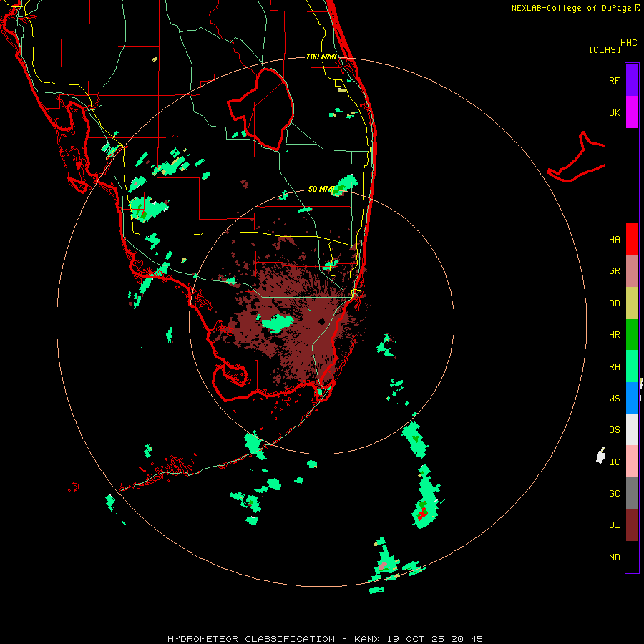Click the HHC product label
The height and width of the screenshot is (644, 644).
pos(629,43)
